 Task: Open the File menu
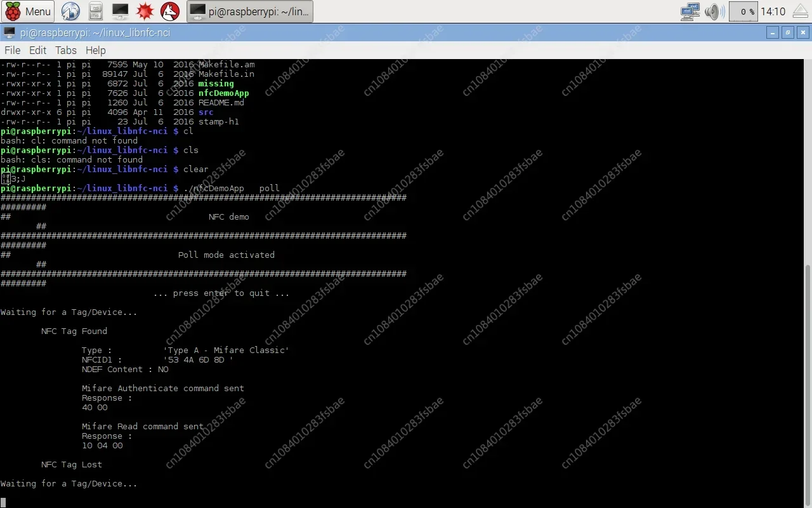pos(12,50)
